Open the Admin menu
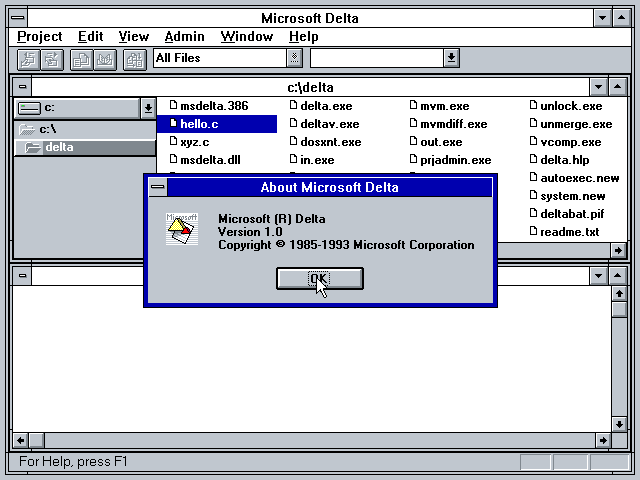The image size is (640, 480). click(x=184, y=37)
